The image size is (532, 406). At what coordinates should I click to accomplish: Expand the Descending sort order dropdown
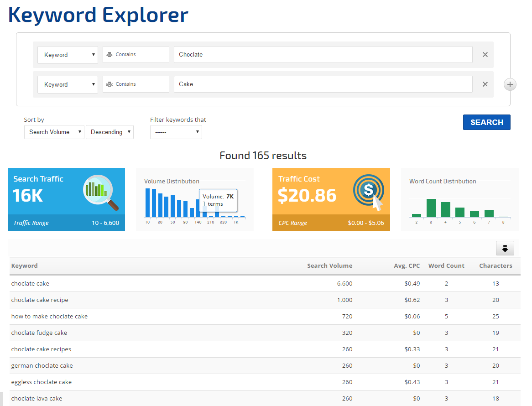(110, 132)
